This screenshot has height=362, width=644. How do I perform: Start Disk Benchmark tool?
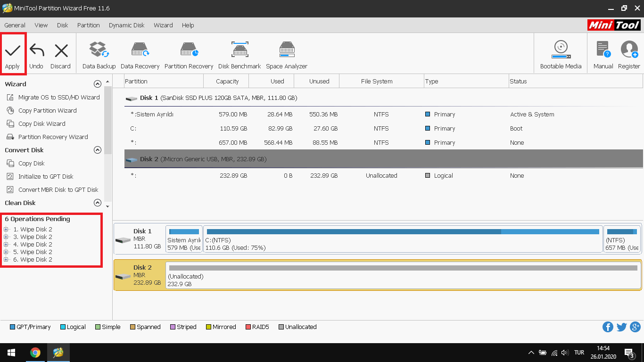pyautogui.click(x=239, y=55)
